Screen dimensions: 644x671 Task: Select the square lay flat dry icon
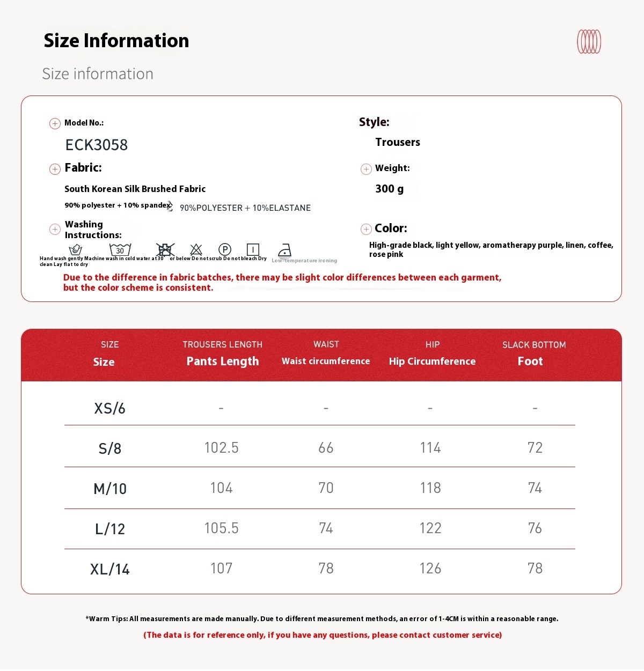point(253,249)
